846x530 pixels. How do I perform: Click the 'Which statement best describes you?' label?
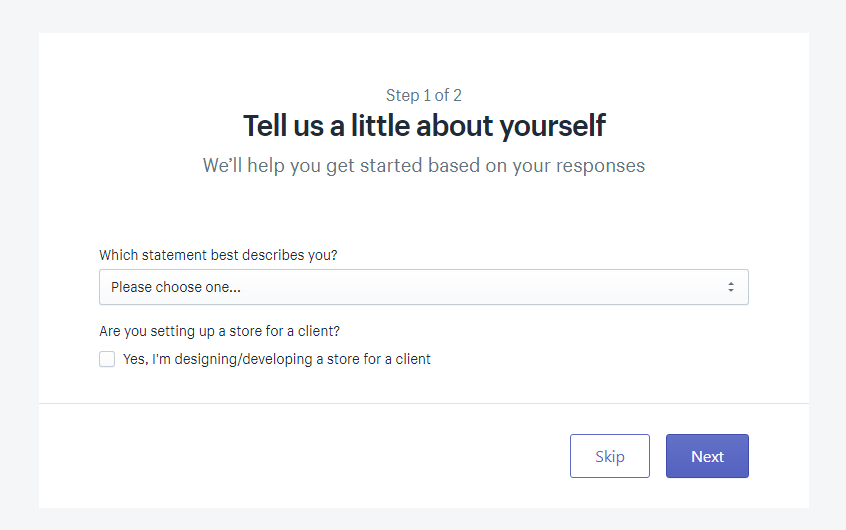click(218, 255)
